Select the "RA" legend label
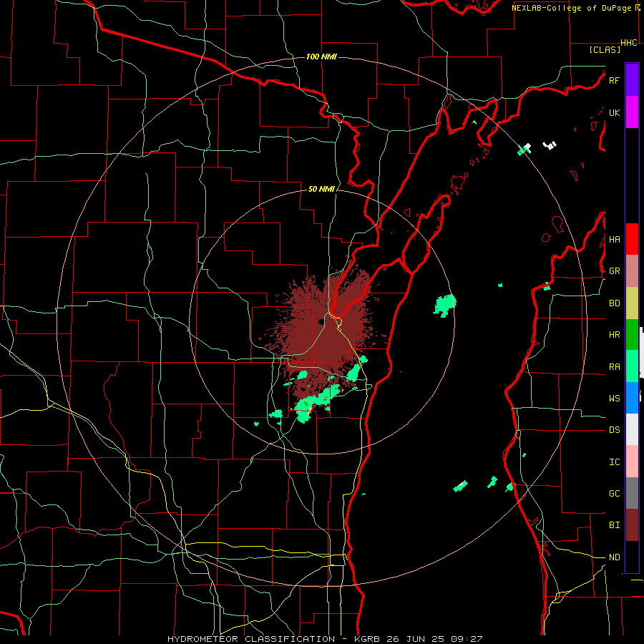 pyautogui.click(x=614, y=367)
